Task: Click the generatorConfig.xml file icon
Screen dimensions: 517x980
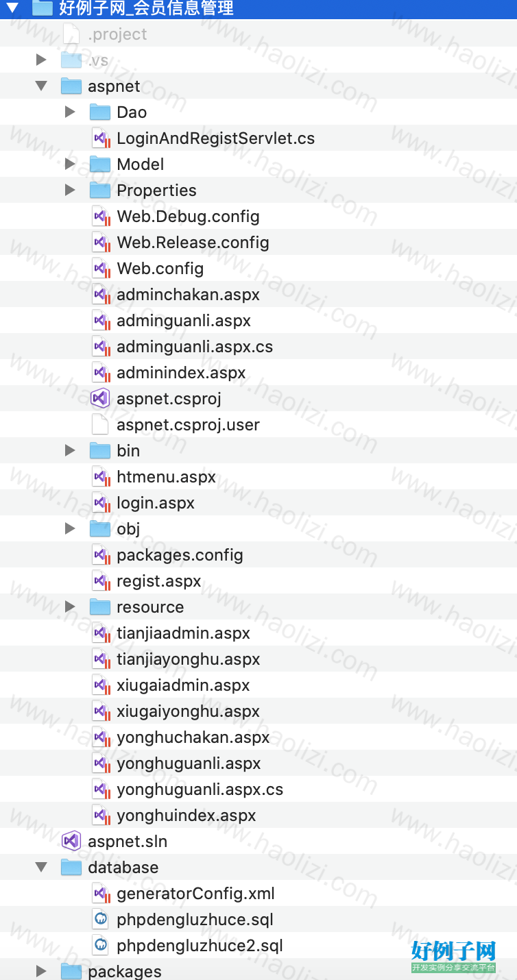Action: 101,894
